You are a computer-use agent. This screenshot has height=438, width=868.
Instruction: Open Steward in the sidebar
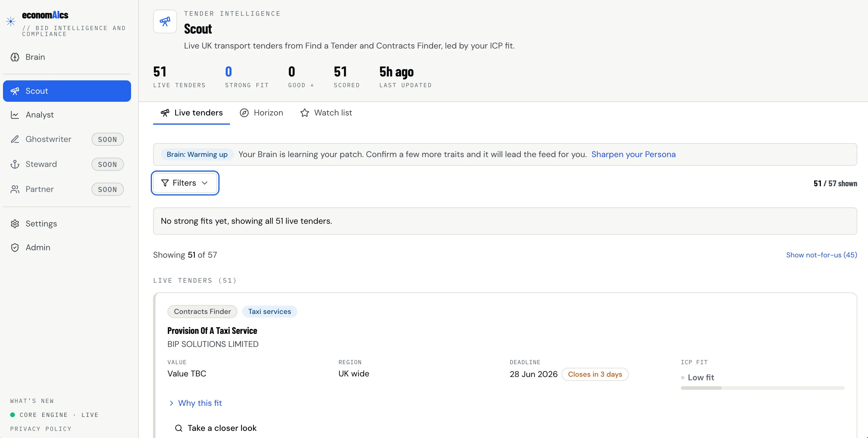point(67,164)
